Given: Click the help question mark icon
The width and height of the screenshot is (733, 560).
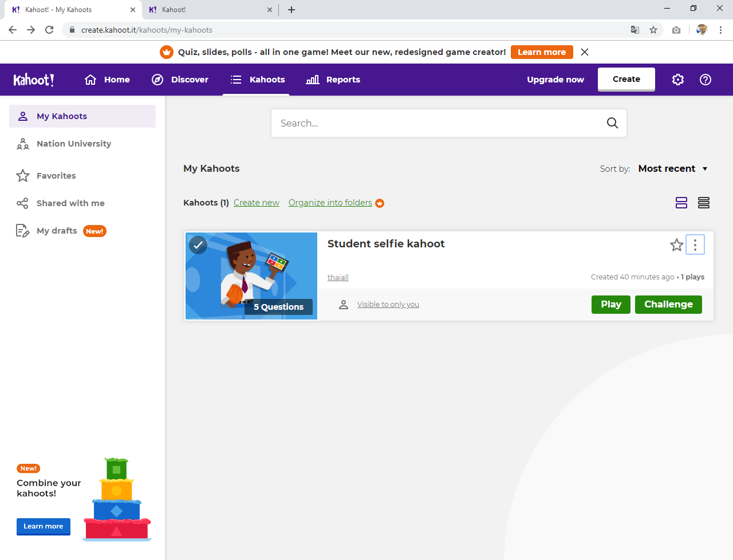Looking at the screenshot, I should (x=706, y=80).
